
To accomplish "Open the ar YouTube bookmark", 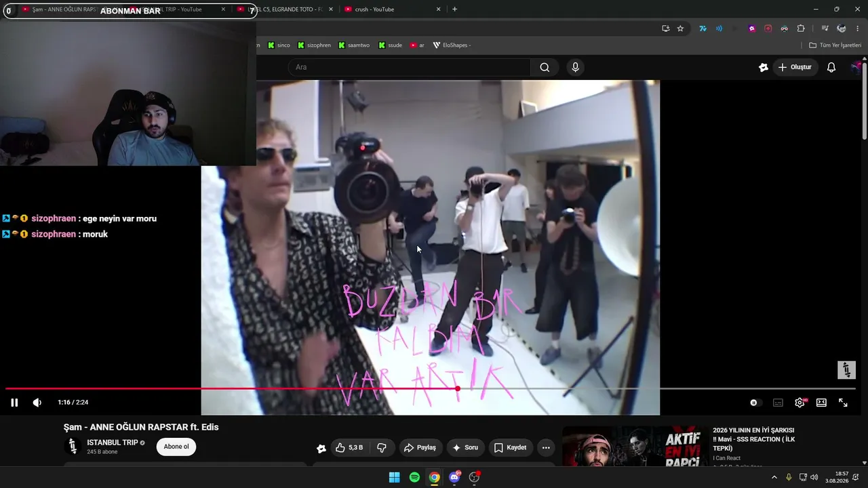I will (x=417, y=45).
